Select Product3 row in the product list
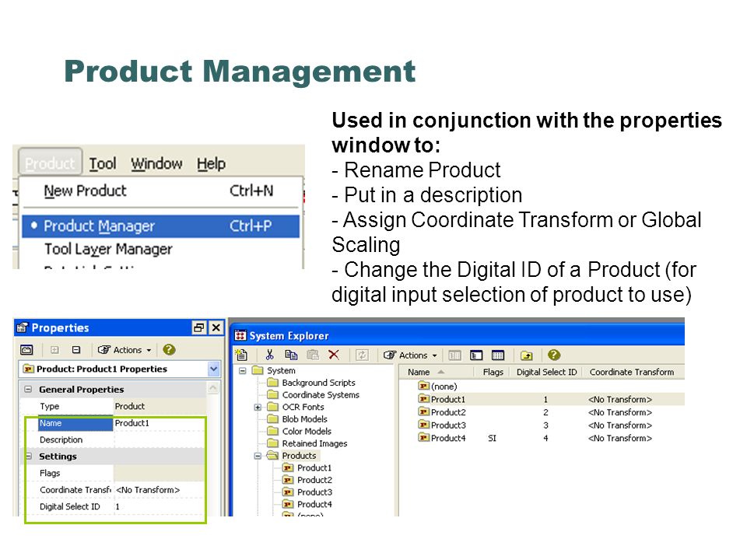This screenshot has height=560, width=747. (542, 425)
